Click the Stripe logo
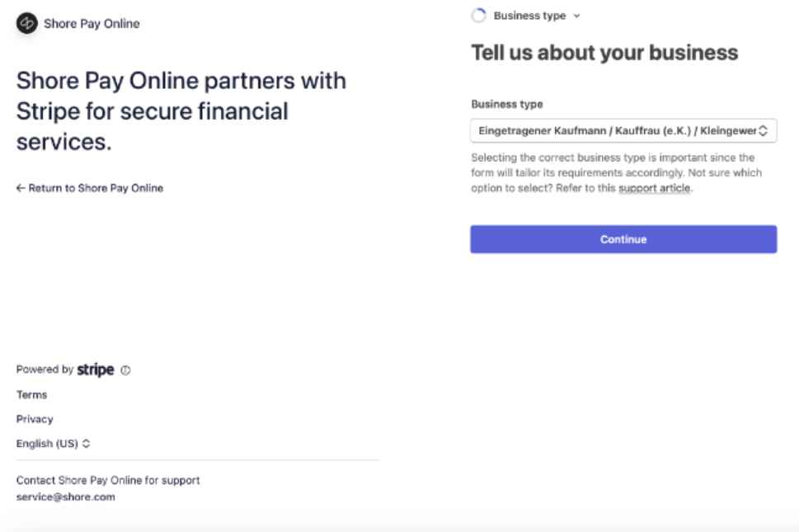 coord(96,370)
